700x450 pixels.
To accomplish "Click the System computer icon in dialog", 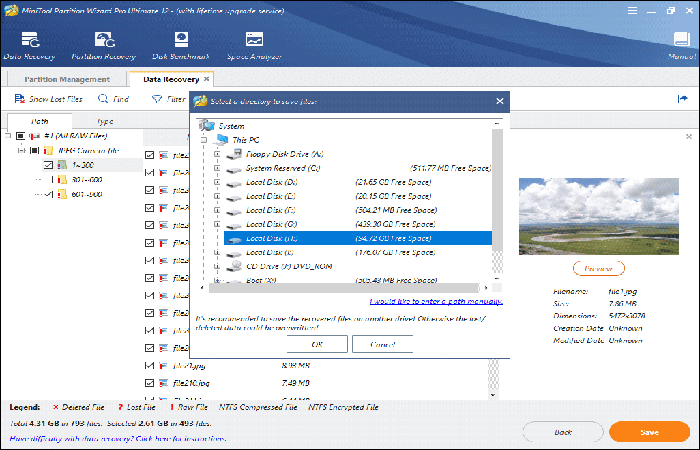I will click(206, 125).
